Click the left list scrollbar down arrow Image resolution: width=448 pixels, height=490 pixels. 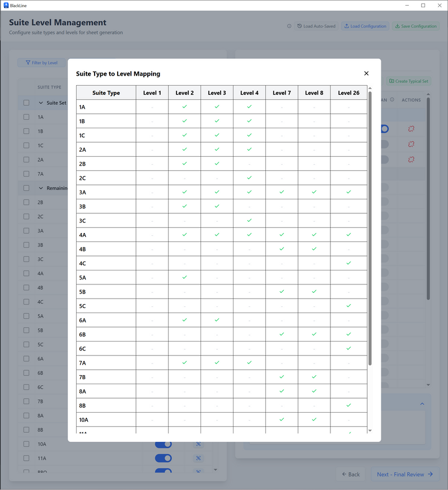215,470
